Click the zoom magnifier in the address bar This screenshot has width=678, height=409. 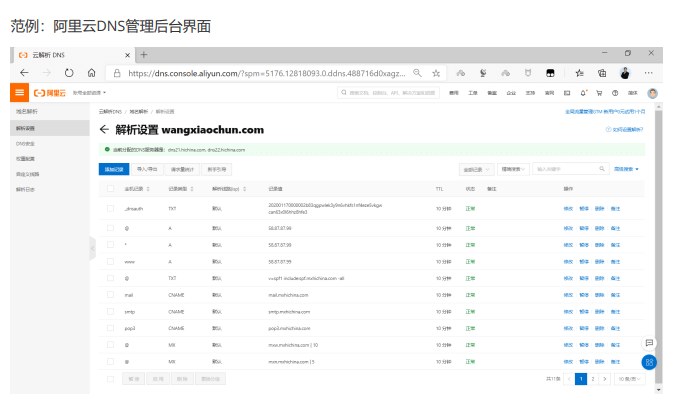[417, 73]
